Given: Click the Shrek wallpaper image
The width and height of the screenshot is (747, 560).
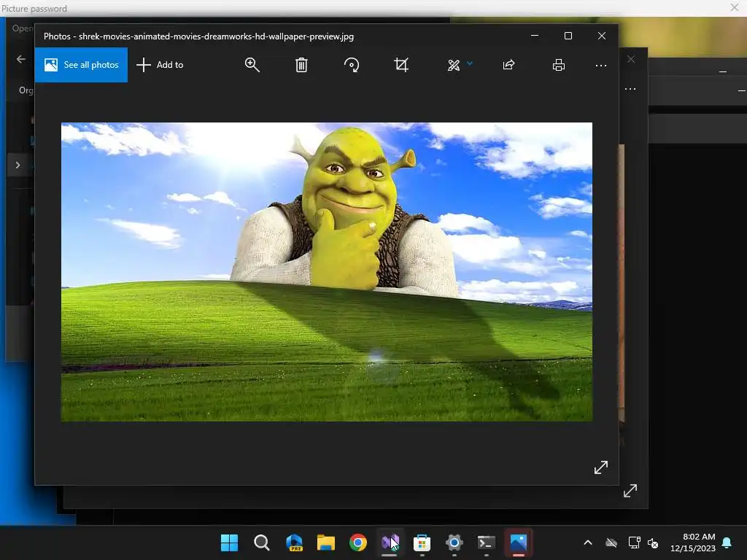Looking at the screenshot, I should click(x=327, y=272).
